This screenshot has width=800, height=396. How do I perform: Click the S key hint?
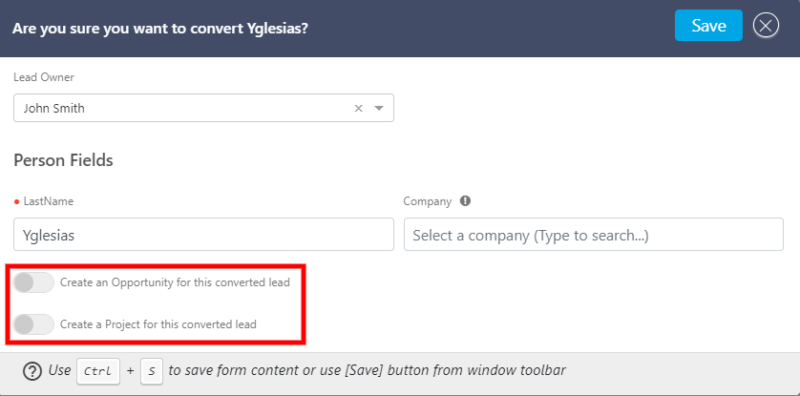[x=152, y=371]
